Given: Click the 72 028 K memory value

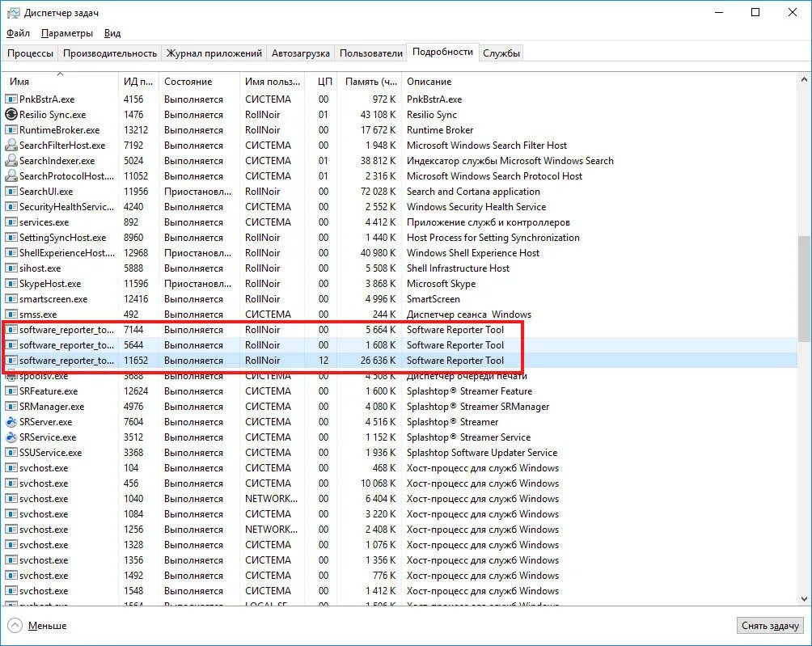Looking at the screenshot, I should pyautogui.click(x=378, y=192).
